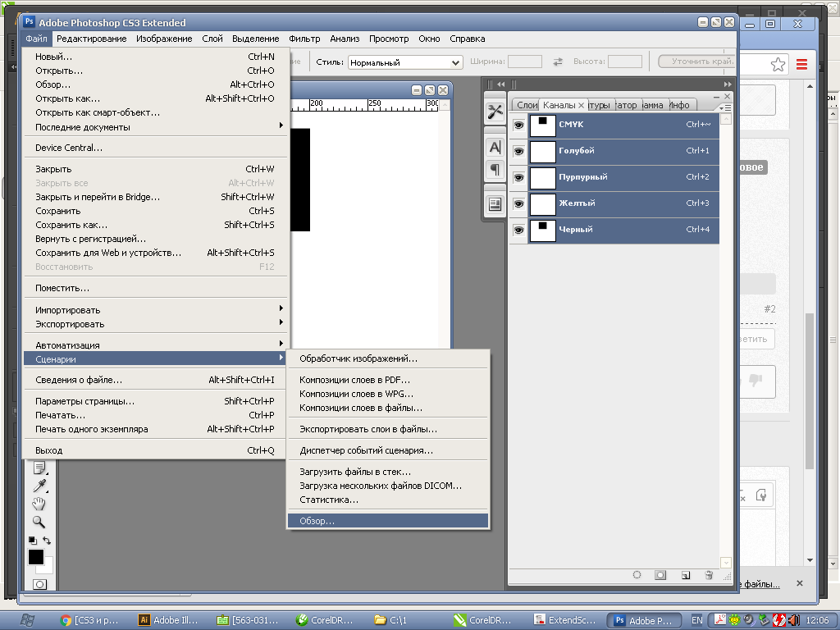
Task: Hide the Голубой channel eye
Action: pos(518,151)
